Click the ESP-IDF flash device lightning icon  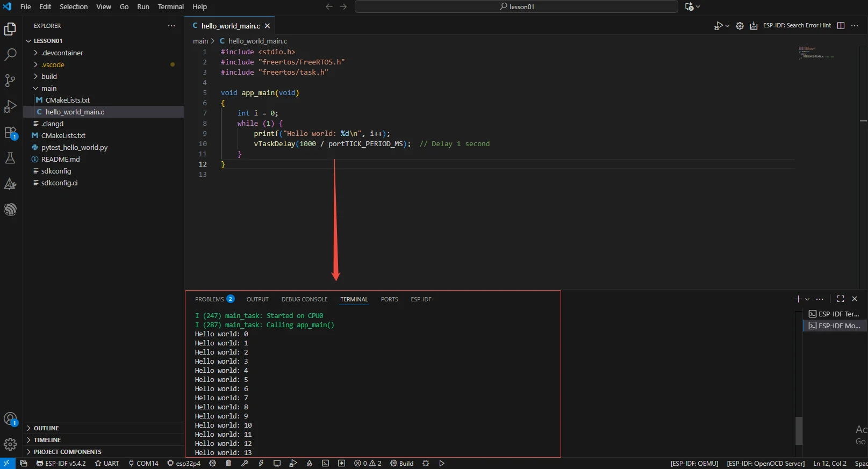(261, 463)
